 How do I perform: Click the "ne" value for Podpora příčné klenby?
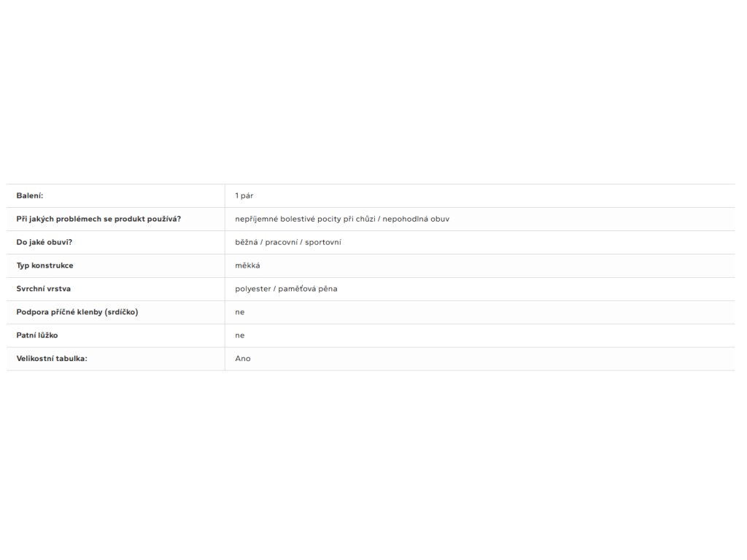click(240, 312)
